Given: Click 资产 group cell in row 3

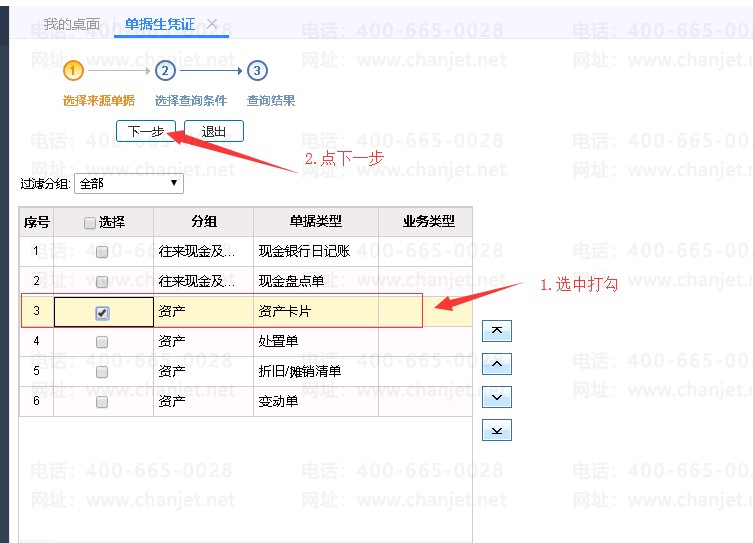Looking at the screenshot, I should (x=204, y=311).
